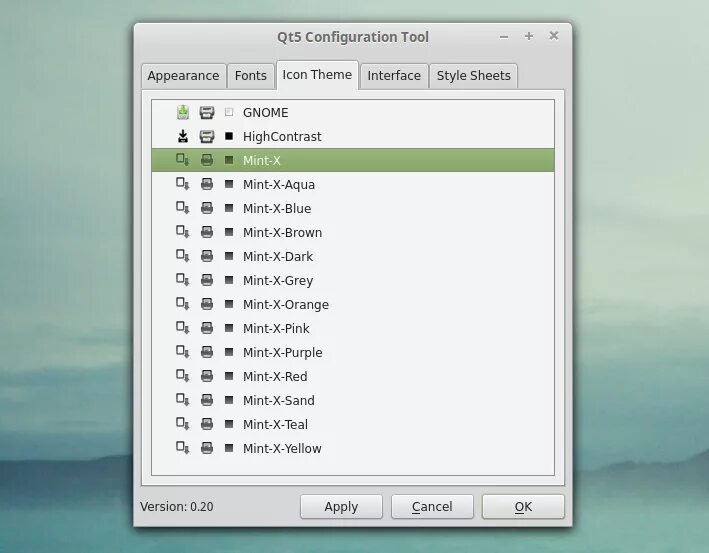Maximize the Qt5 Configuration Tool window
The height and width of the screenshot is (553, 709).
pyautogui.click(x=529, y=36)
